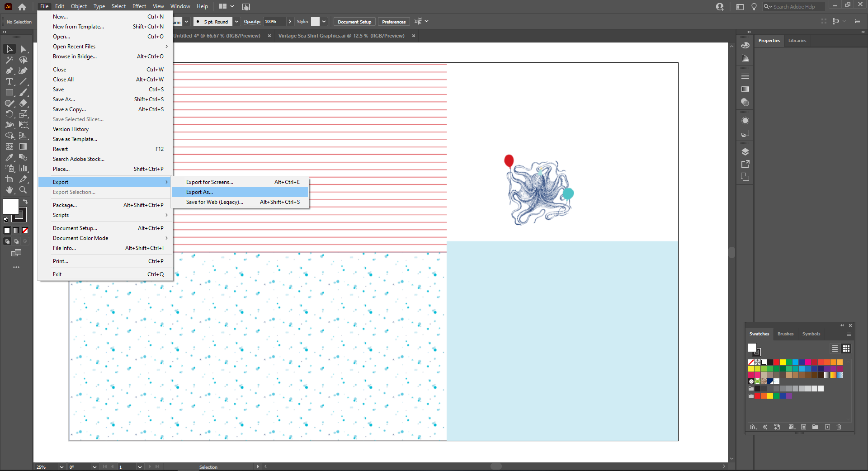The width and height of the screenshot is (868, 471).
Task: Open the Color panel palette icon
Action: tap(745, 45)
